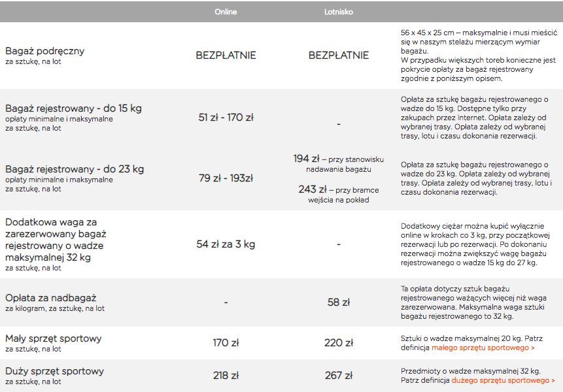
Task: Select the Bagaż podręczny row title
Action: pyautogui.click(x=45, y=51)
